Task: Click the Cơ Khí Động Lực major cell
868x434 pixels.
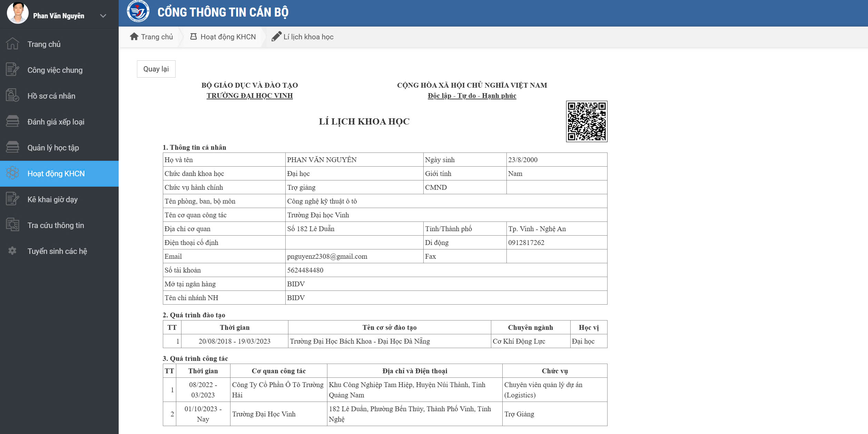Action: pyautogui.click(x=531, y=341)
